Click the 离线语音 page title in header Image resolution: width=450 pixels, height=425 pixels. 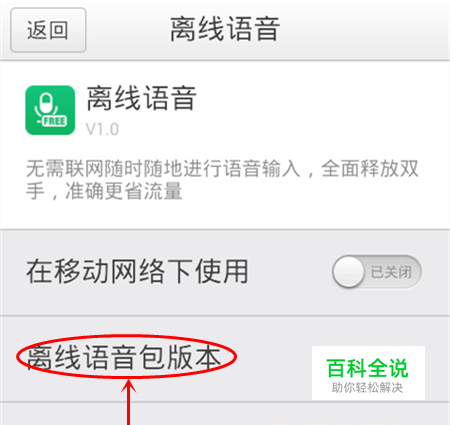click(225, 30)
